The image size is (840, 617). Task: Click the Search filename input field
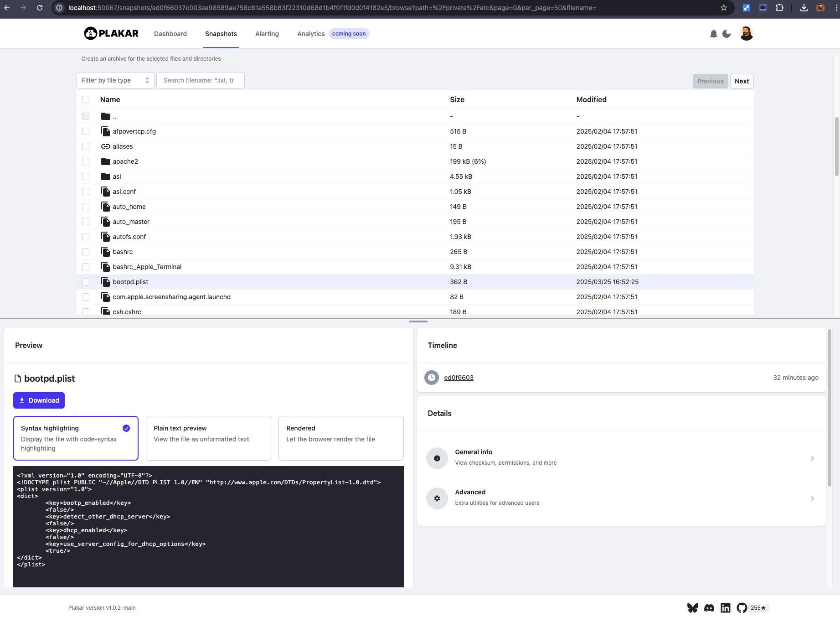(x=200, y=80)
